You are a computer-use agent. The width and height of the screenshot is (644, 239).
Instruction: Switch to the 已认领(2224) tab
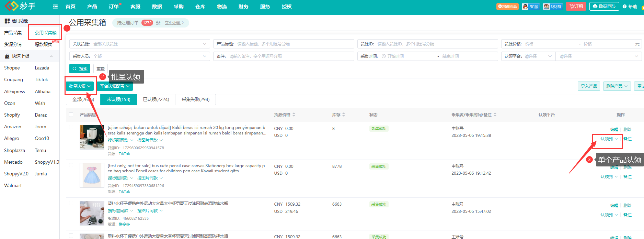pos(156,99)
